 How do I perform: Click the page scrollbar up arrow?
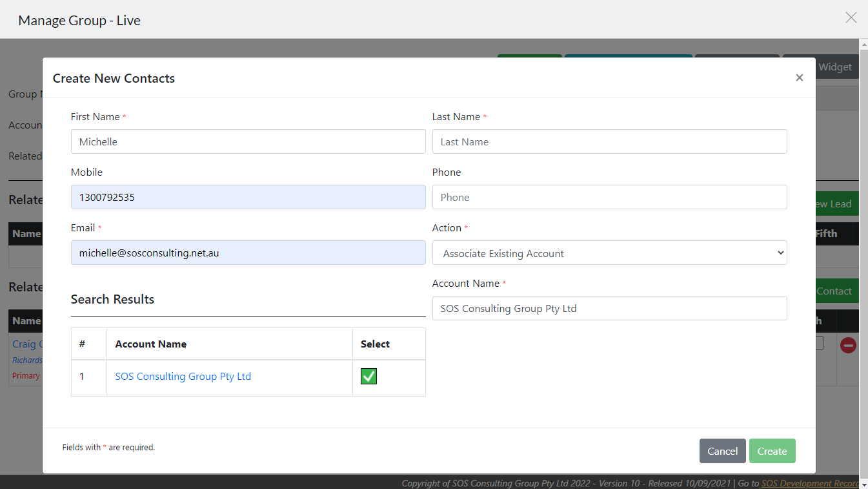863,43
